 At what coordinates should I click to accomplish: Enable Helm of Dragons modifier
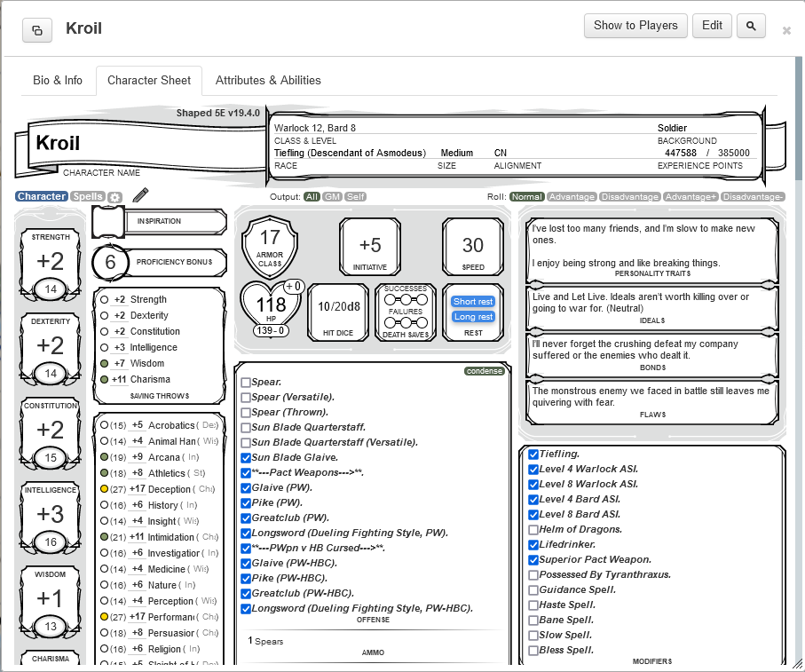click(533, 530)
